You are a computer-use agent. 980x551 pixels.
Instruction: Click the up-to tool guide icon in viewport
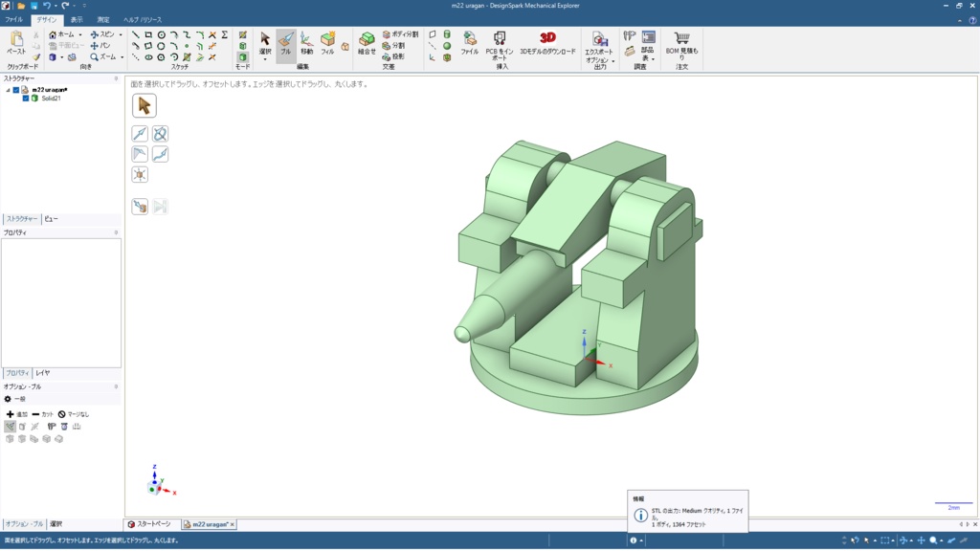140,207
